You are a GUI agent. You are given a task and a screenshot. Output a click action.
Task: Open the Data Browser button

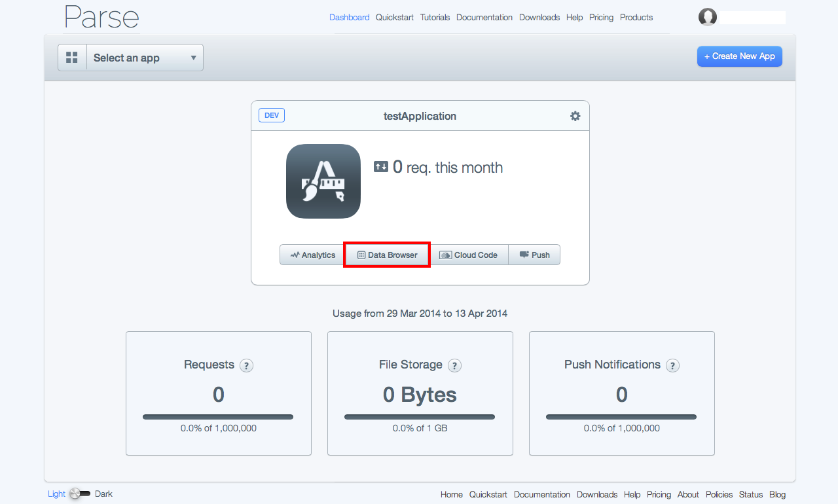388,255
